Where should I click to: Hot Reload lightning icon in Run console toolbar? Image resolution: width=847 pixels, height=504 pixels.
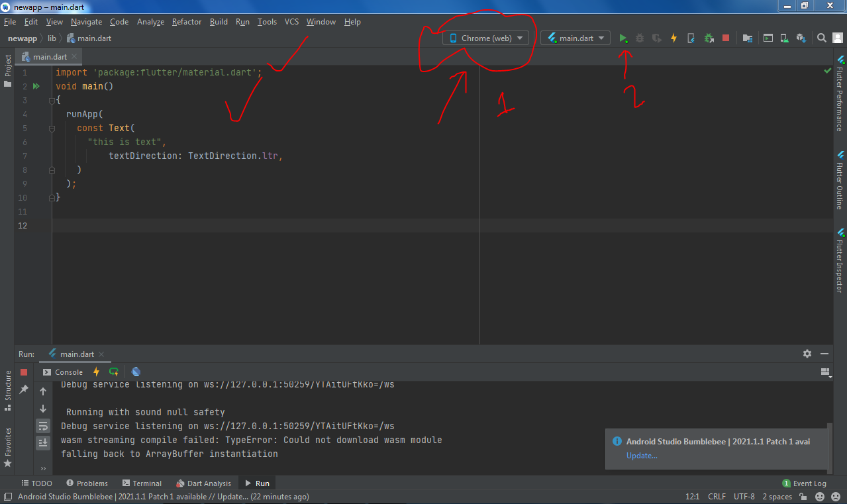96,372
